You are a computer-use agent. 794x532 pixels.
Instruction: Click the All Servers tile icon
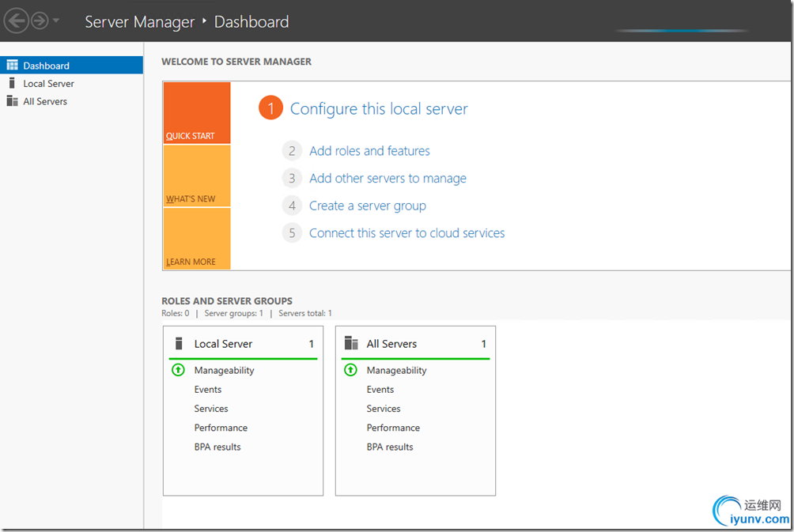(351, 343)
